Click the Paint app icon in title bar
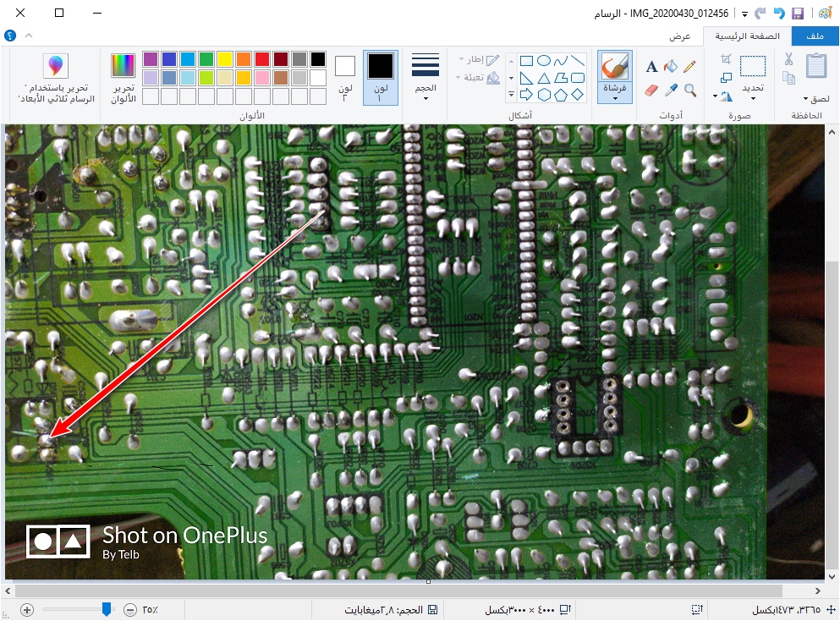840x621 pixels. 826,14
